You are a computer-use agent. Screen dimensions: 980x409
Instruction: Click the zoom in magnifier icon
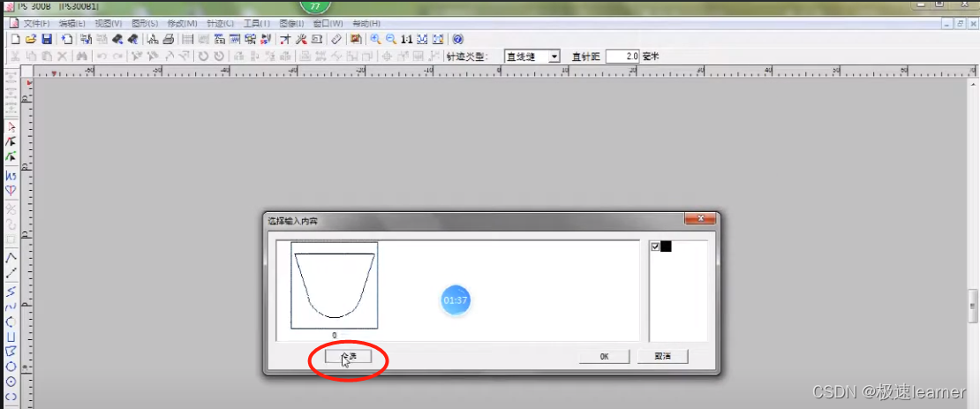375,39
